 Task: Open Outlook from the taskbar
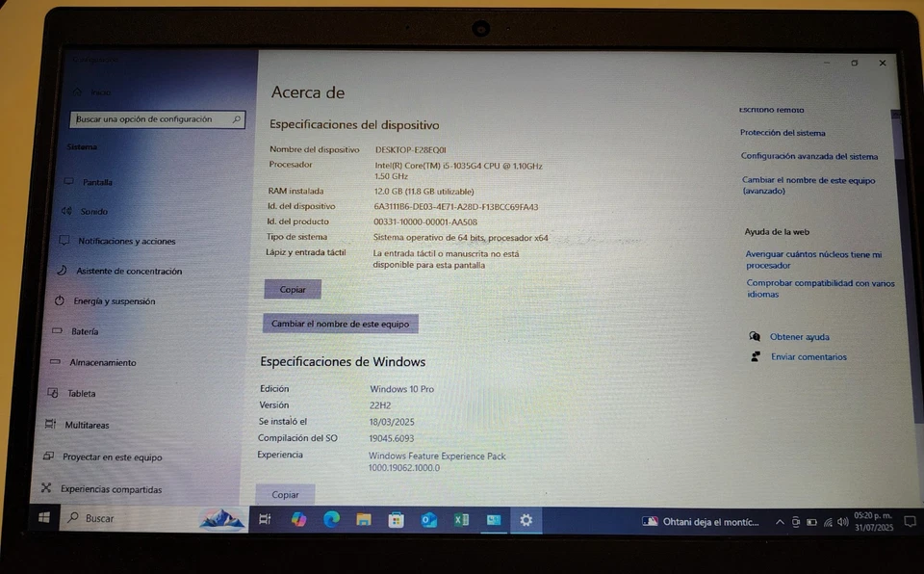(x=428, y=520)
